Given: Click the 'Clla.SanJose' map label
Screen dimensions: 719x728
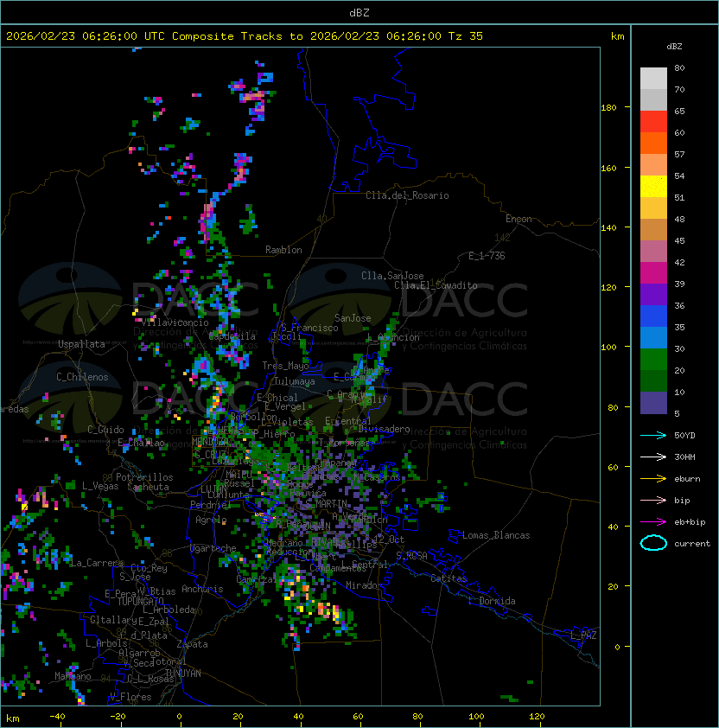Looking at the screenshot, I should (x=392, y=276).
